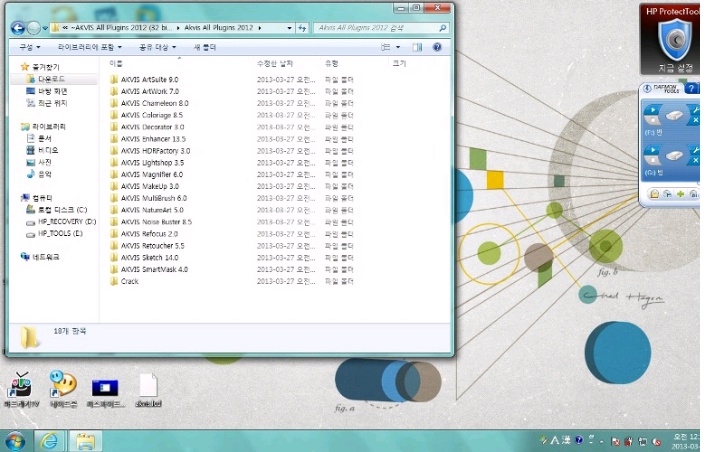Select the 라이브러리 node
Image resolution: width=724 pixels, height=452 pixels.
coord(43,127)
